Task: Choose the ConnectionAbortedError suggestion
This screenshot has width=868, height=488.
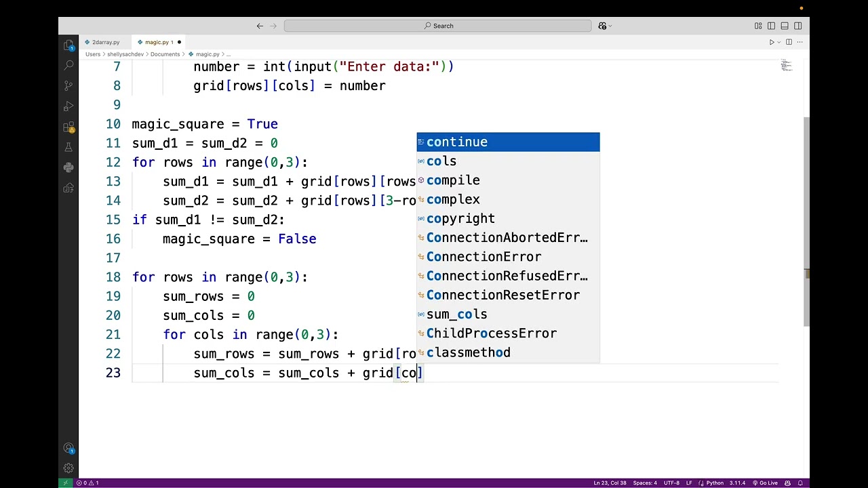Action: click(508, 237)
